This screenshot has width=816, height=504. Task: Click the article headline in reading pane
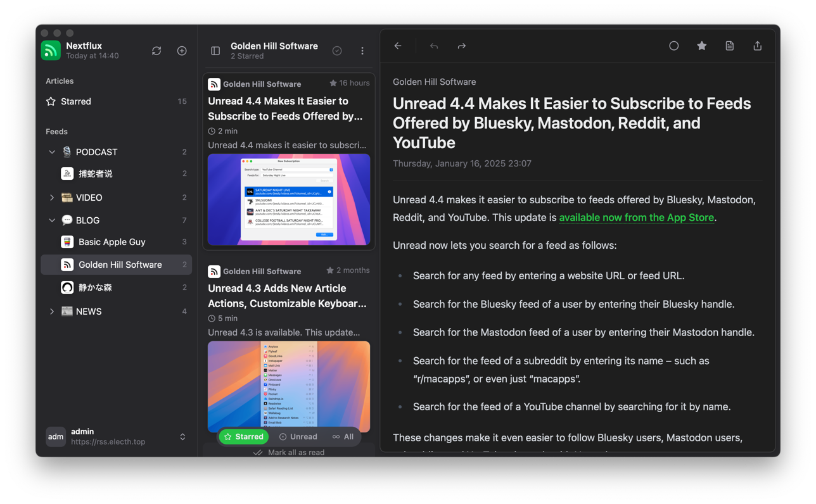[x=572, y=123]
